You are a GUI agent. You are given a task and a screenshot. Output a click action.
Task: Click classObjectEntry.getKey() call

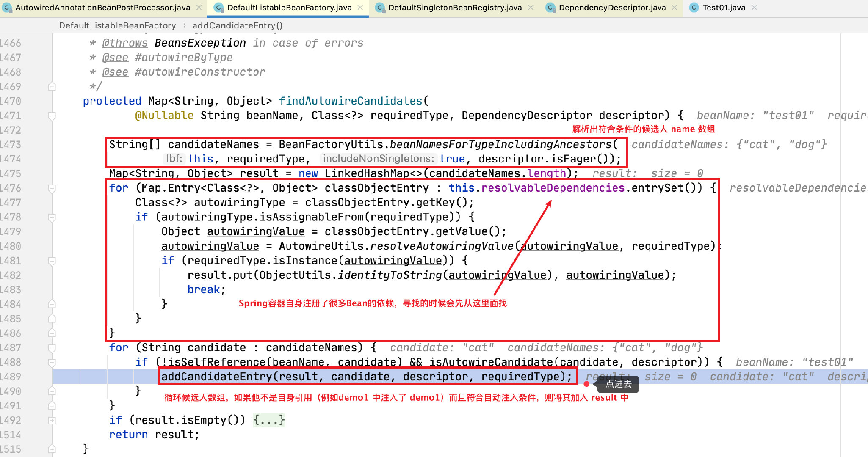coord(386,203)
